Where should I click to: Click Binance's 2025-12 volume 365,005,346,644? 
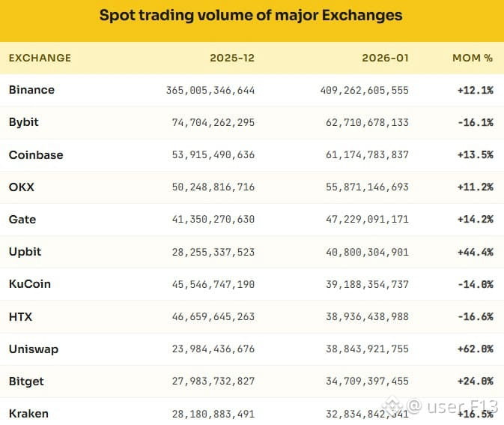pos(210,90)
